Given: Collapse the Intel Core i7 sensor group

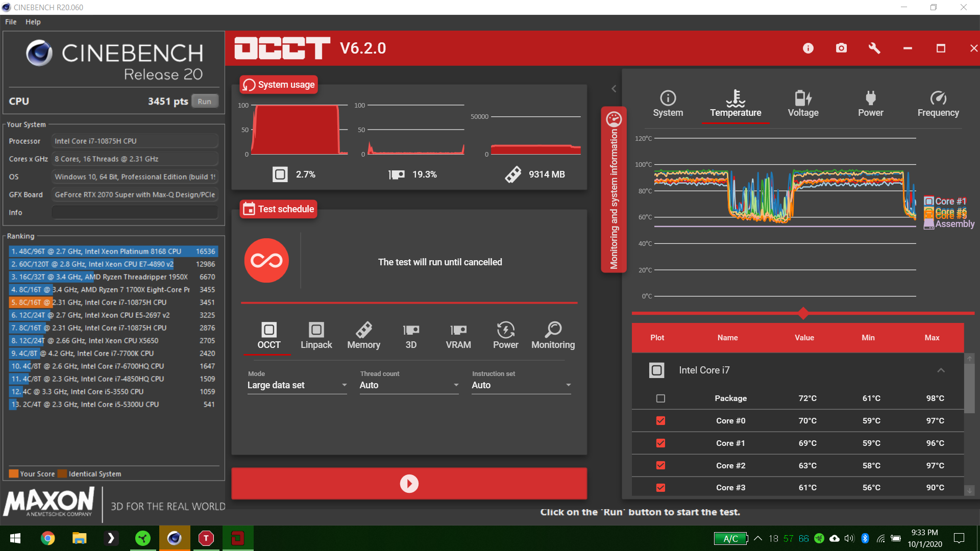Looking at the screenshot, I should click(x=941, y=370).
